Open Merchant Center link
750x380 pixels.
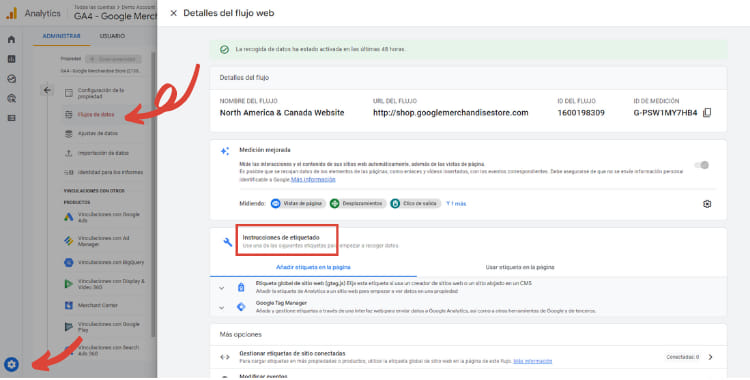tap(91, 305)
